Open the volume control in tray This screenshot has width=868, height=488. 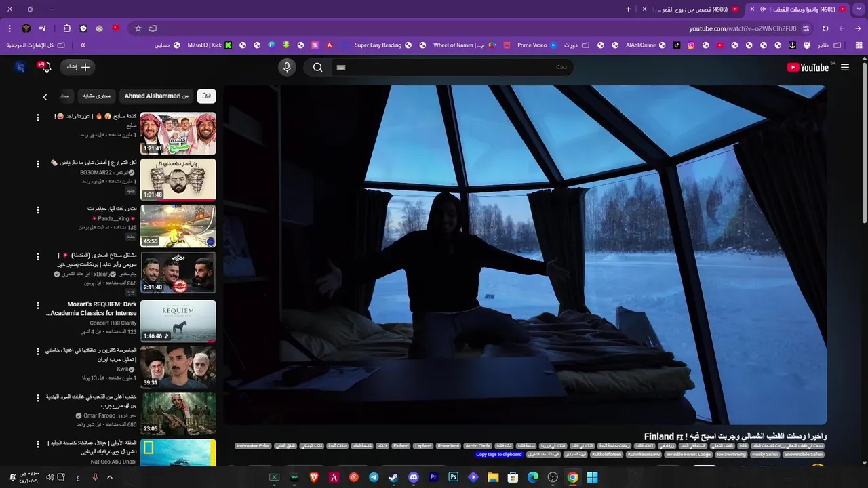[50, 478]
